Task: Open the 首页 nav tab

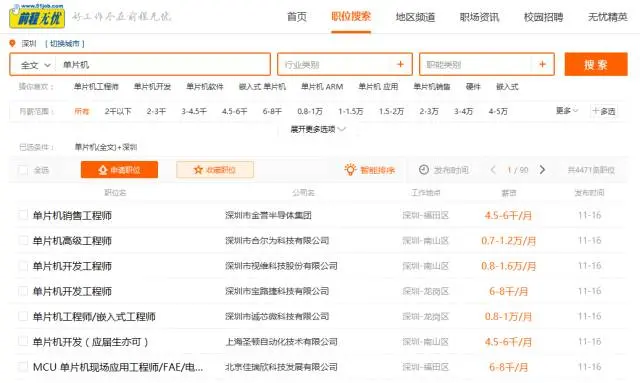Action: [x=297, y=17]
